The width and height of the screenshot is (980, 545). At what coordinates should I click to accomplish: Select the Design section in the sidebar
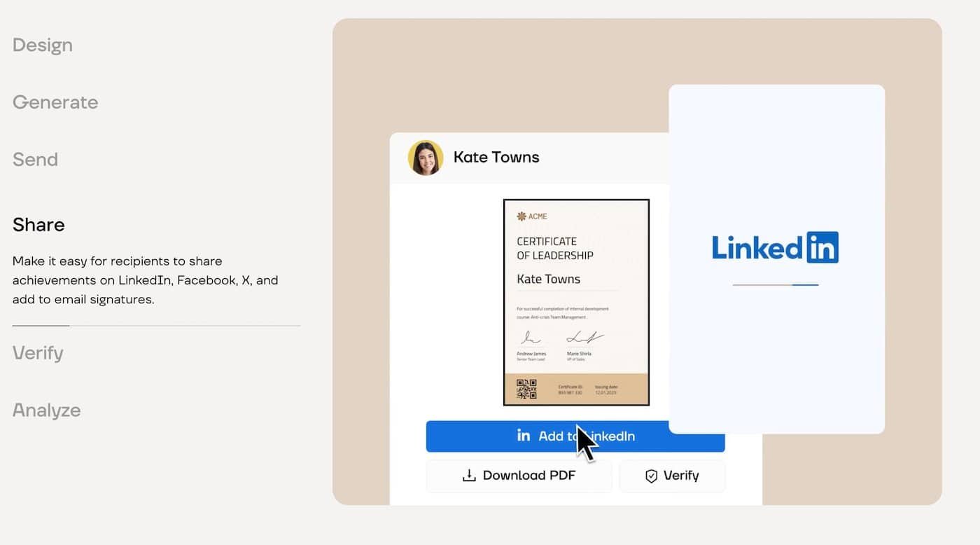click(x=42, y=45)
